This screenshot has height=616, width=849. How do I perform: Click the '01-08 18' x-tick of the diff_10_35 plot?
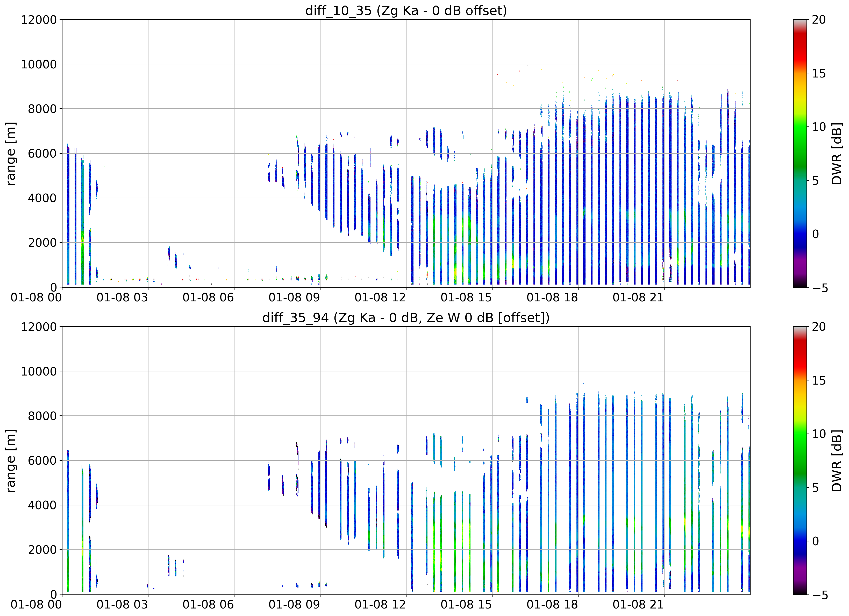(x=553, y=298)
